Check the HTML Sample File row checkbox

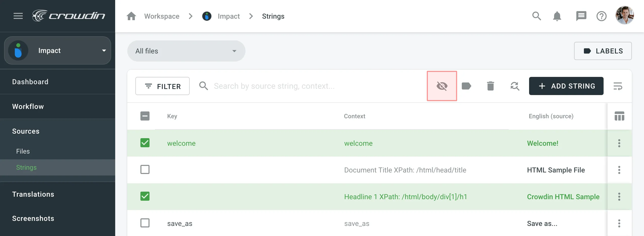click(x=145, y=170)
